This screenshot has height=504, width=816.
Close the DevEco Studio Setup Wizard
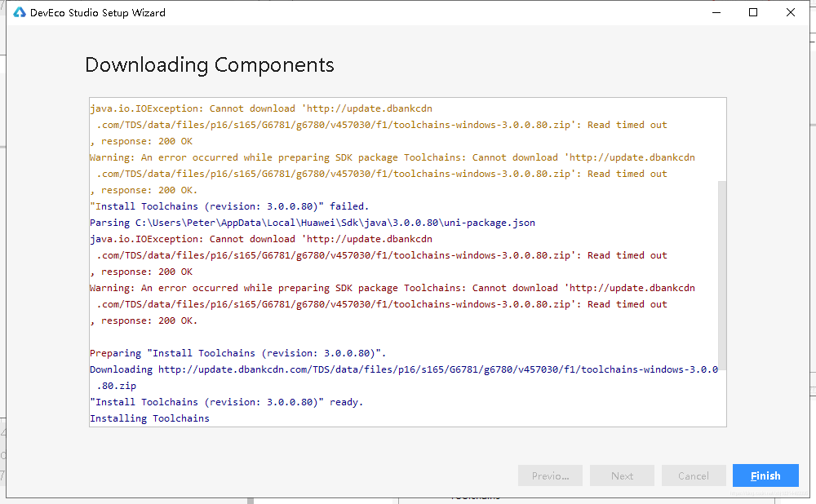(791, 12)
